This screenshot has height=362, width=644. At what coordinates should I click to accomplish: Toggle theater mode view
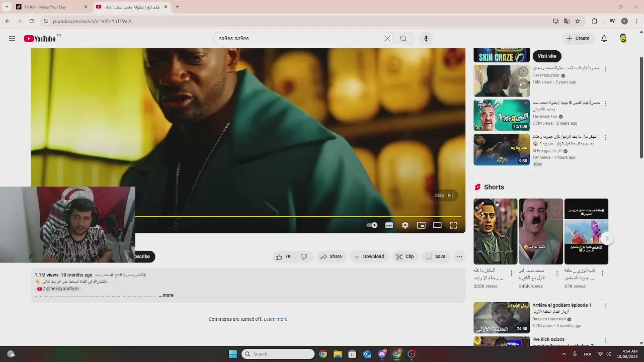pos(437,225)
